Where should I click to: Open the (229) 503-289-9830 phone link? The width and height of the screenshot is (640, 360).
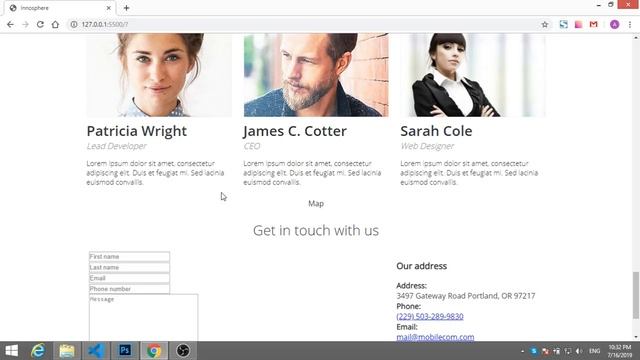(430, 316)
